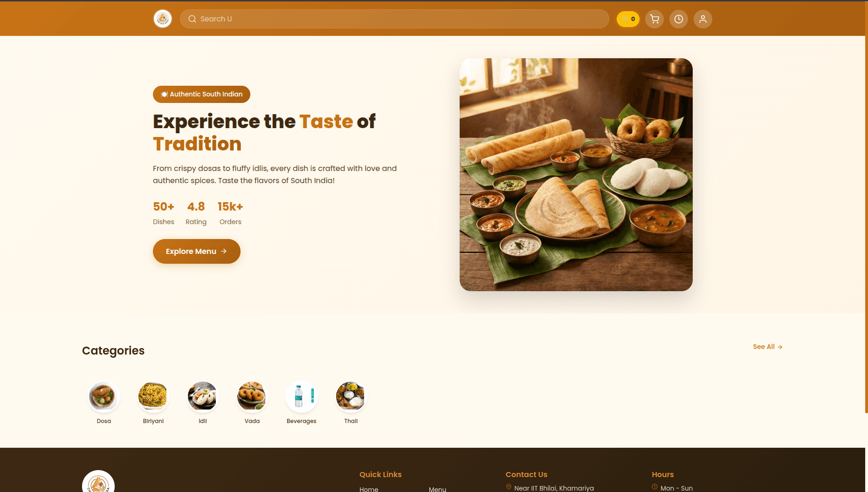This screenshot has width=868, height=492.
Task: Click the footer restaurant logo
Action: (98, 482)
